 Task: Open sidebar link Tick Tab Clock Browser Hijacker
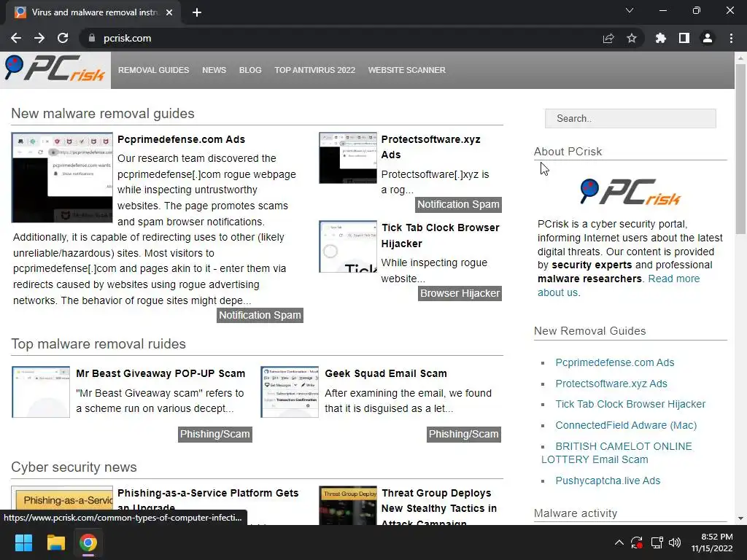click(x=630, y=404)
